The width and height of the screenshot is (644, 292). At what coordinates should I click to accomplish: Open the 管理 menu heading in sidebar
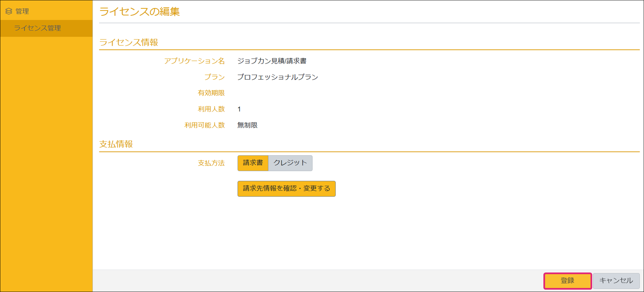22,11
